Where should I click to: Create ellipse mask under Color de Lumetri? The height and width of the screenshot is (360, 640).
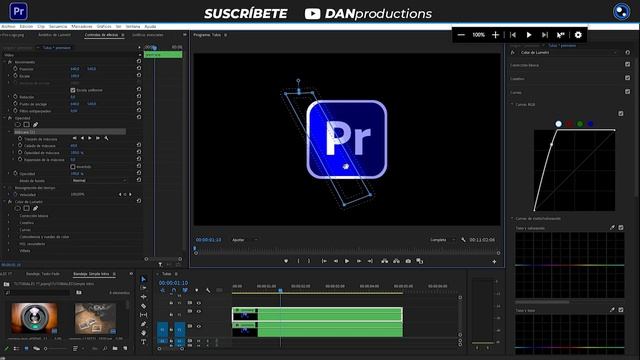pyautogui.click(x=18, y=209)
